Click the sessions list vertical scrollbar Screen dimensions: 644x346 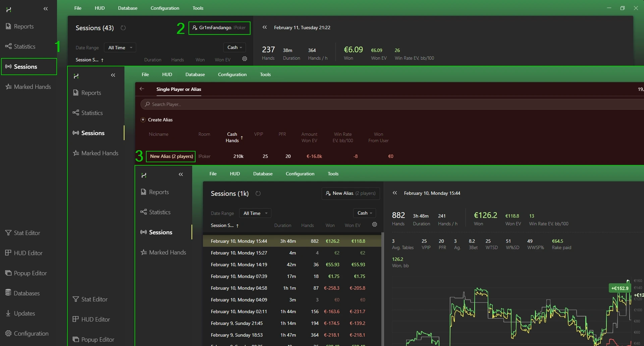[382, 285]
